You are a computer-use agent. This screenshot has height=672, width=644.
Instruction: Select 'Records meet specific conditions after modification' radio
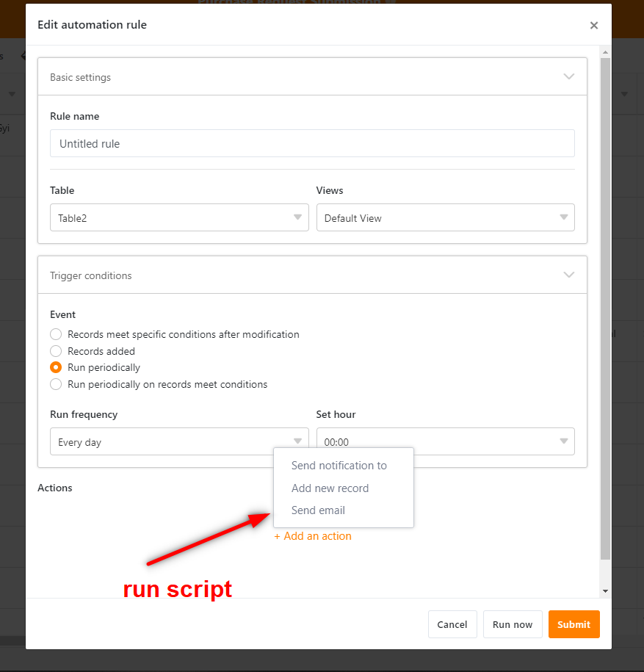(x=56, y=334)
